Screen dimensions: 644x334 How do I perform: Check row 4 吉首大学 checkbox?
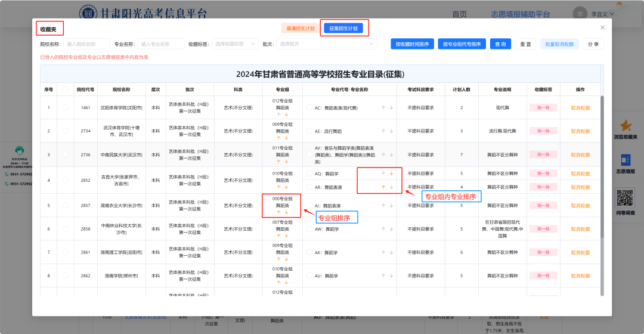[x=66, y=180]
